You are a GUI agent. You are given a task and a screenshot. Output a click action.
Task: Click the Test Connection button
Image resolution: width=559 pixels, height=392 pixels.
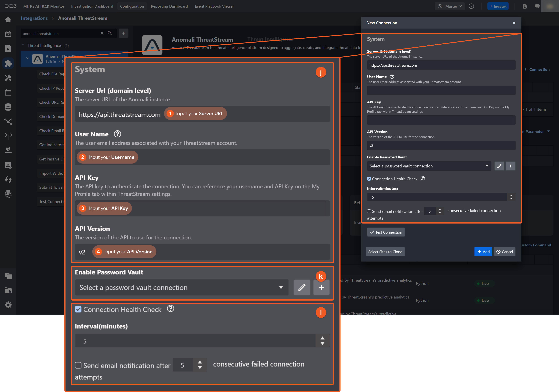coord(386,232)
